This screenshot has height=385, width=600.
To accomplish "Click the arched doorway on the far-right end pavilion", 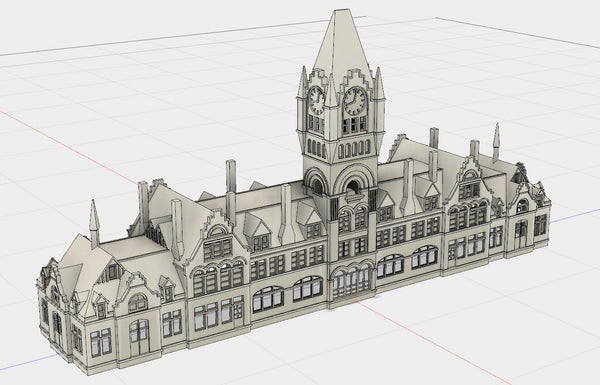I will tap(521, 233).
